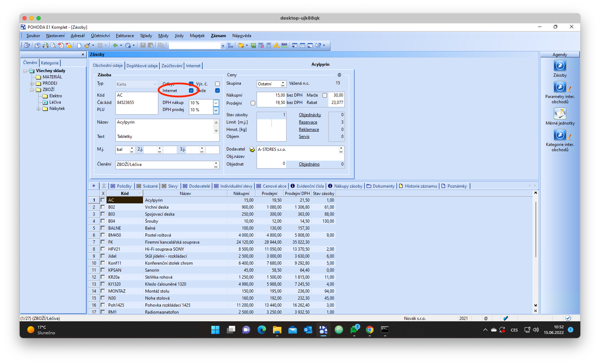Click the calculator toolbar icon
Image resolution: width=600 pixels, height=364 pixels.
tap(269, 45)
